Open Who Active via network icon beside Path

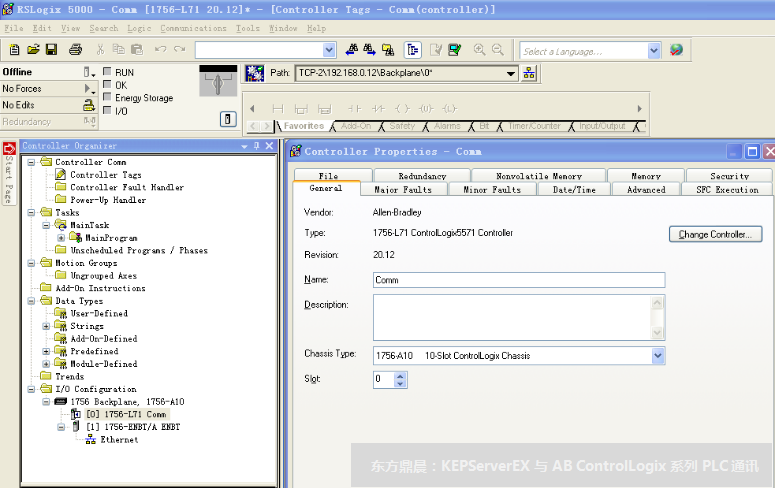coord(529,74)
